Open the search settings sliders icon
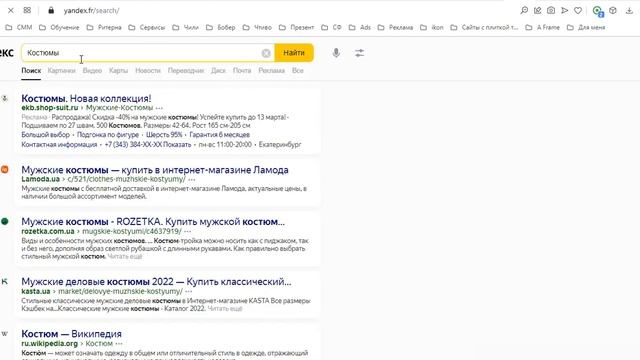The height and width of the screenshot is (360, 640). click(x=360, y=53)
